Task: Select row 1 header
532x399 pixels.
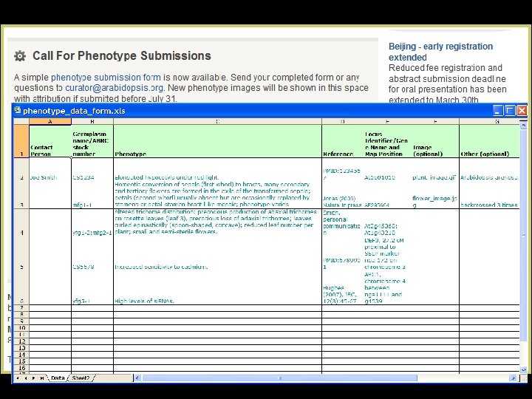Action: (21, 141)
